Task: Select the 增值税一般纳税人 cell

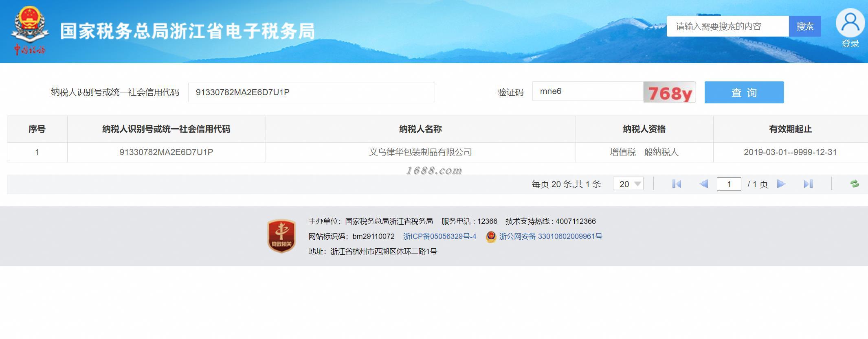Action: [x=644, y=152]
